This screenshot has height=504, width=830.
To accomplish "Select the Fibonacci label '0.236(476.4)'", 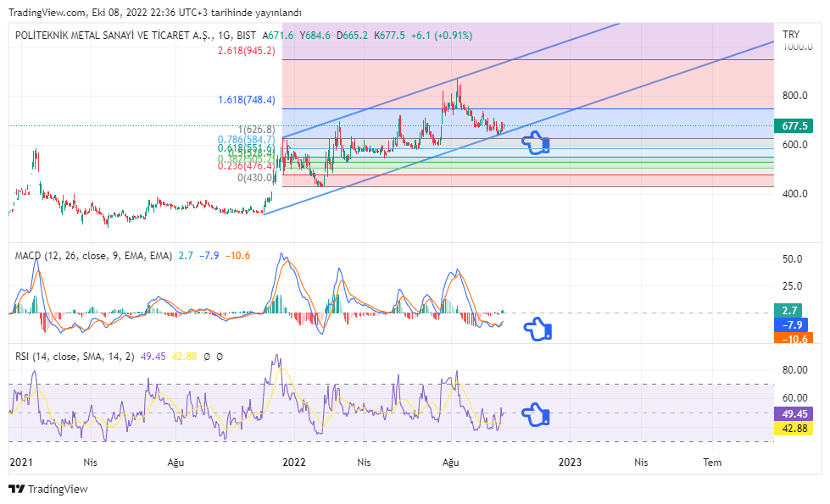I will pyautogui.click(x=247, y=166).
